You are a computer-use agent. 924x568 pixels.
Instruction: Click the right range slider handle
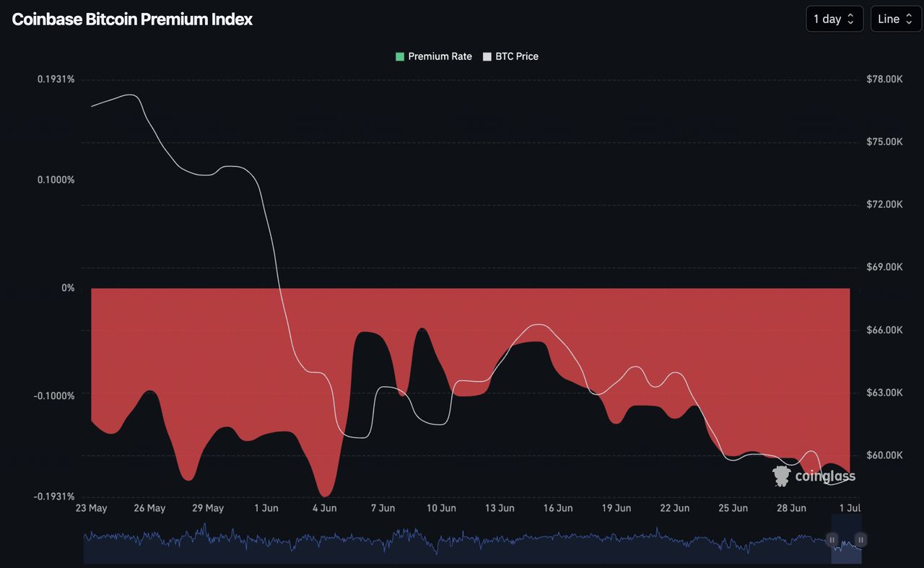pyautogui.click(x=860, y=540)
